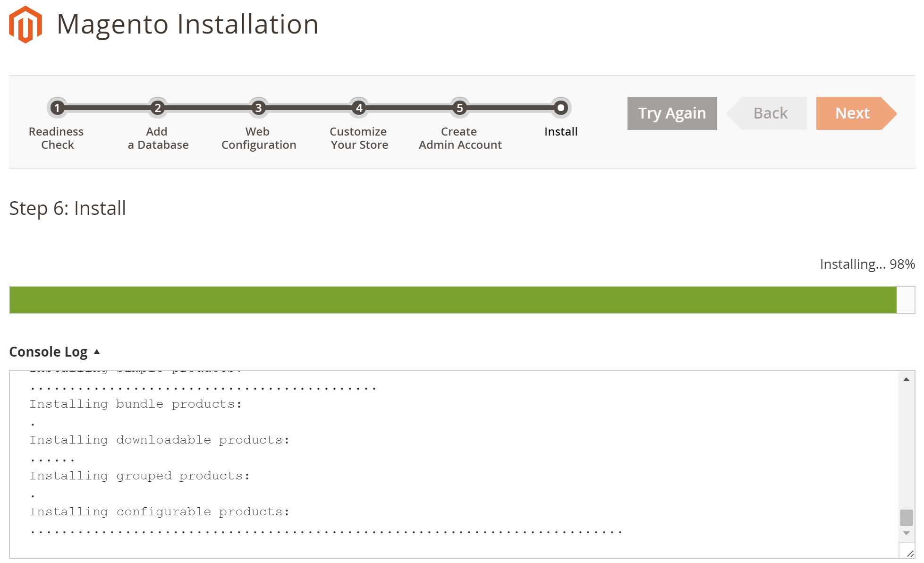Click the console log scrollbar thumb
The width and height of the screenshot is (924, 563).
pyautogui.click(x=906, y=517)
